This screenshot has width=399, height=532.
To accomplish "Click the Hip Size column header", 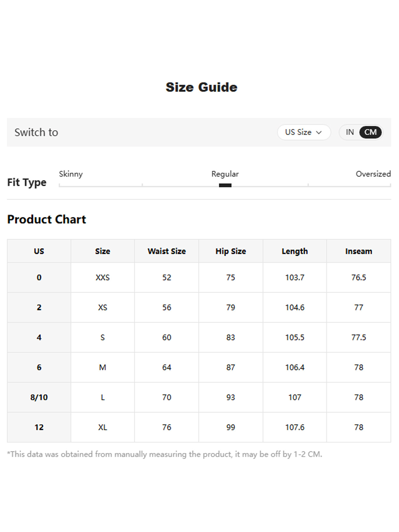I will 231,251.
